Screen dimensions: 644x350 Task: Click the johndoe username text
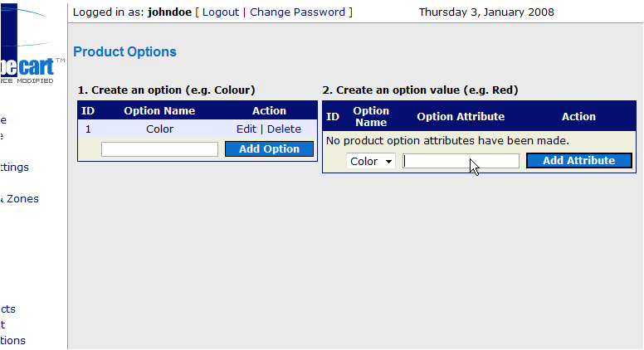[x=169, y=12]
